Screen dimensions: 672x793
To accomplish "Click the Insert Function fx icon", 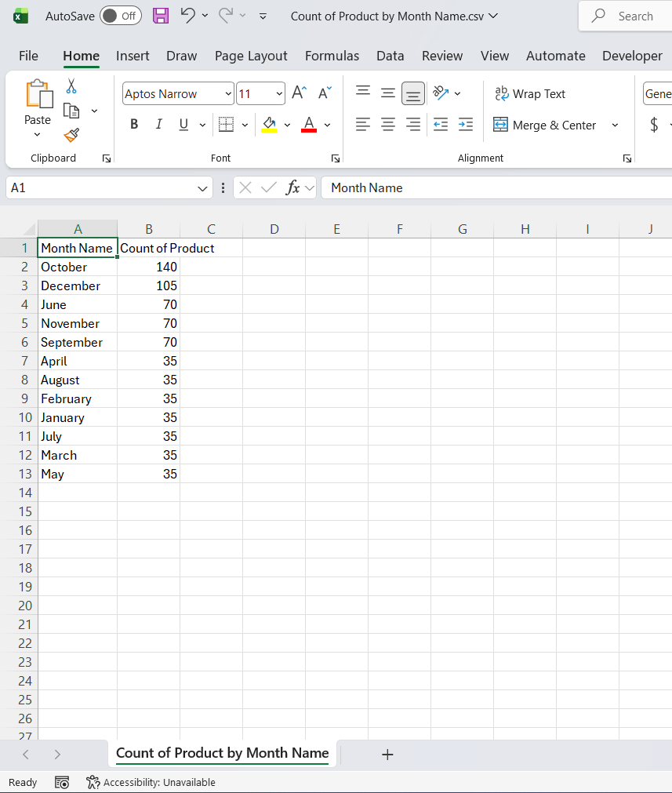I will (292, 188).
